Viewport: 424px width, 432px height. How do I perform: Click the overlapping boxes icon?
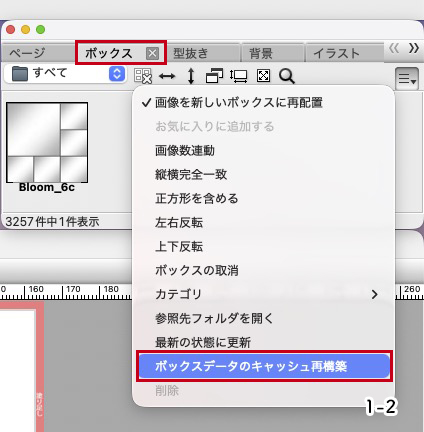214,76
